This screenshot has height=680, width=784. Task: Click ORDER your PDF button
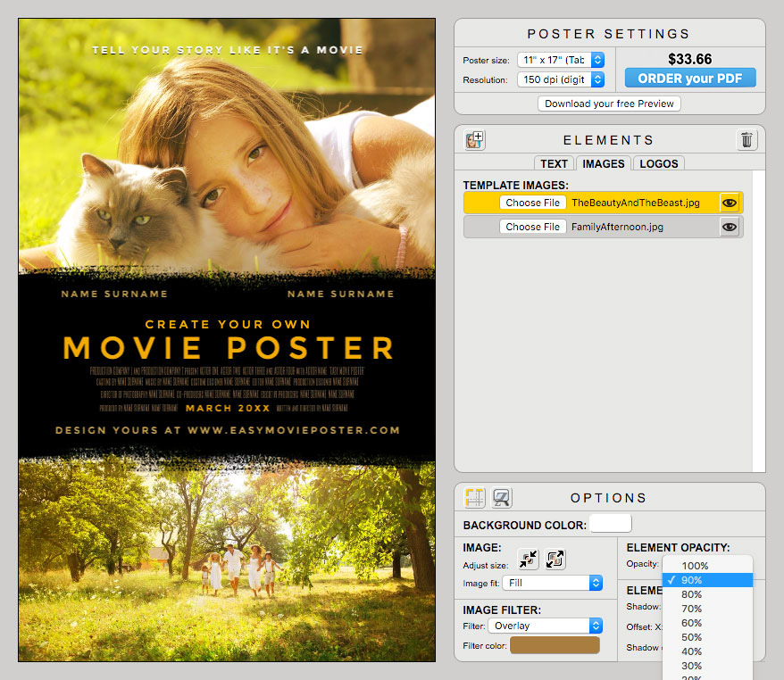pos(689,79)
